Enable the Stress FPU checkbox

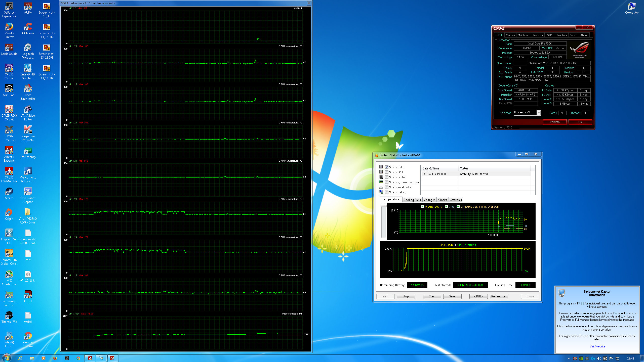pyautogui.click(x=387, y=172)
